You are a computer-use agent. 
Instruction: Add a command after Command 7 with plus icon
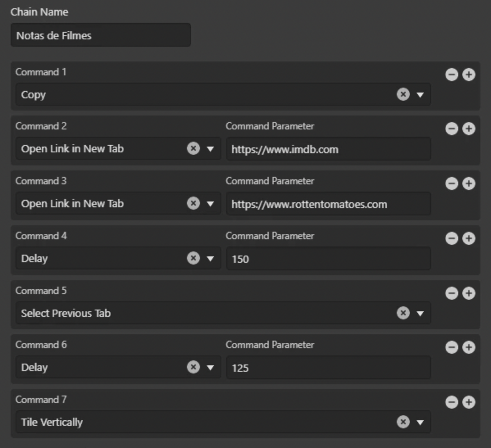[468, 402]
